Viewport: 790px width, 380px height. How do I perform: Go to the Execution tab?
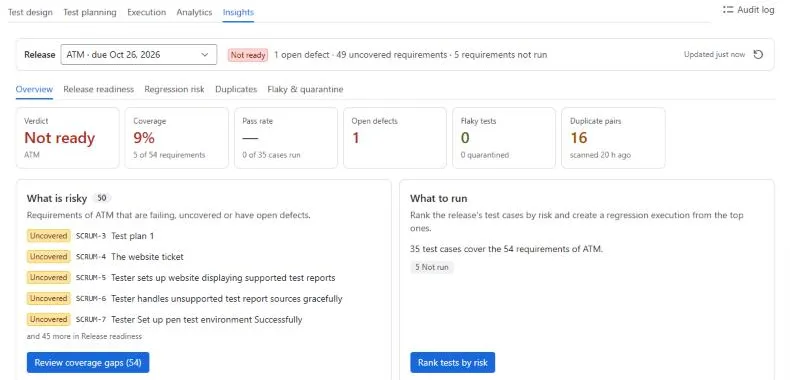(x=147, y=12)
